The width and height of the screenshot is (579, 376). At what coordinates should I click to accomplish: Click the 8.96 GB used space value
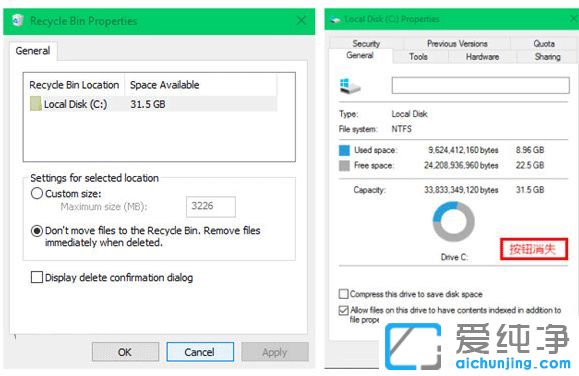pos(530,150)
